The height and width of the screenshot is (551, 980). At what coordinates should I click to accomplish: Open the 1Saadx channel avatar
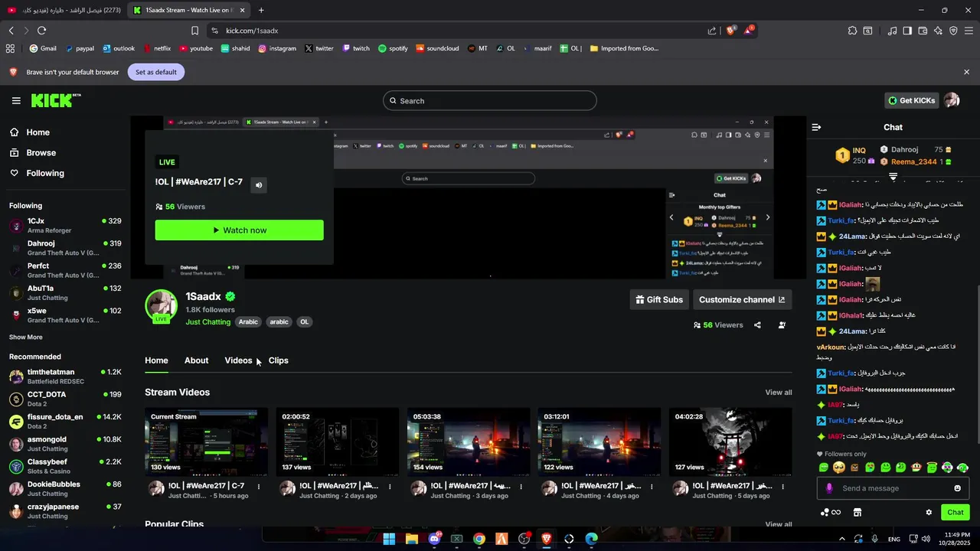tap(161, 306)
